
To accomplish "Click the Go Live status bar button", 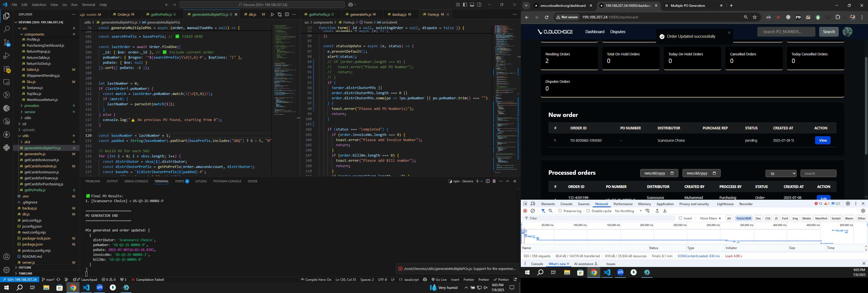I will click(439, 280).
